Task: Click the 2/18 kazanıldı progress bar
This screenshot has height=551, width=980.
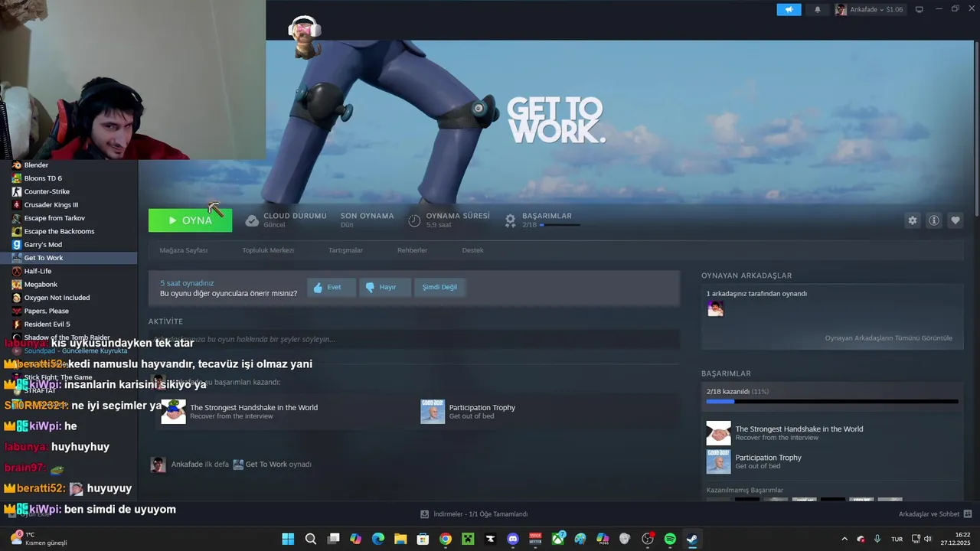Action: (x=832, y=401)
